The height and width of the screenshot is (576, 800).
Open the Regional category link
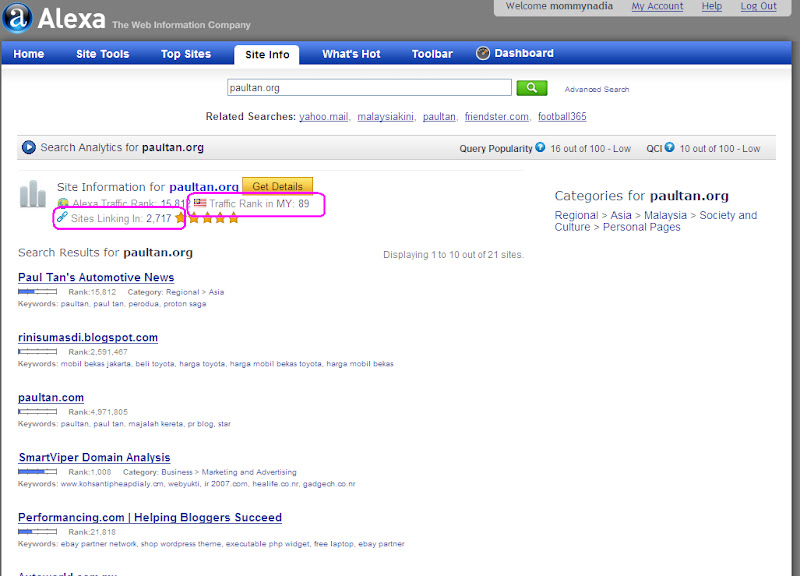point(576,215)
